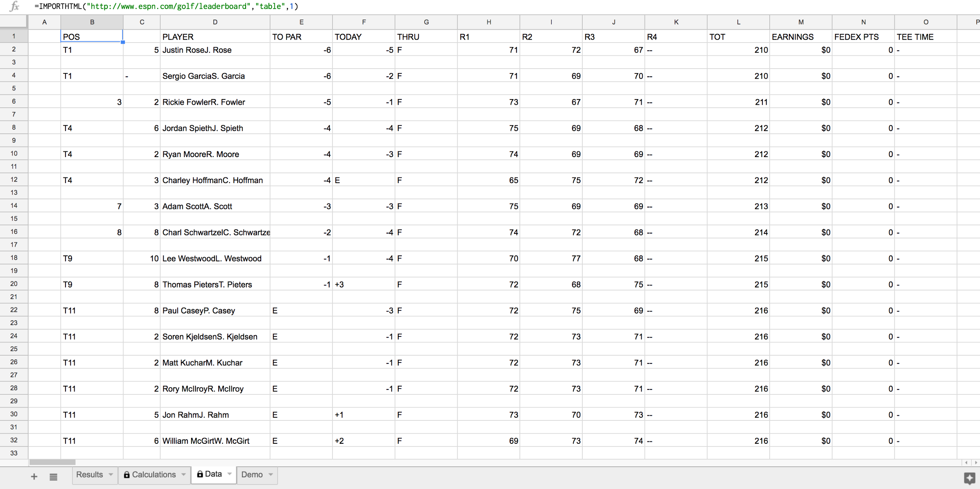Click scroll left arrow at bottom right

tap(966, 462)
